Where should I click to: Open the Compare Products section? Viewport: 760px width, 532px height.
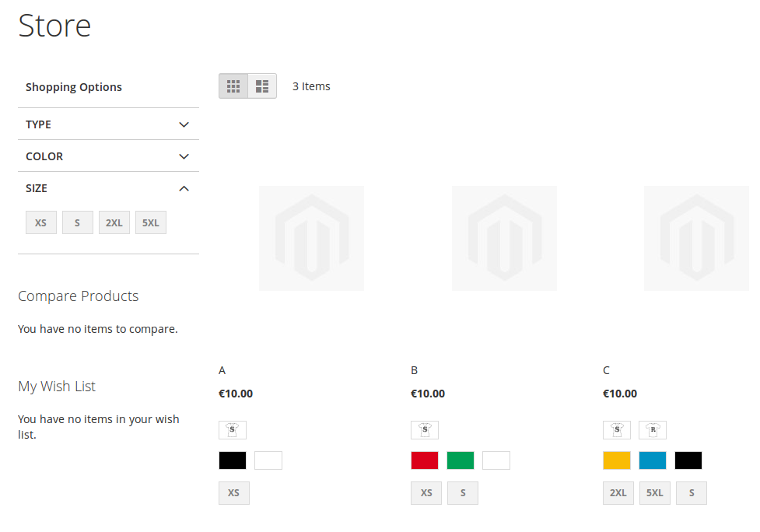(78, 296)
